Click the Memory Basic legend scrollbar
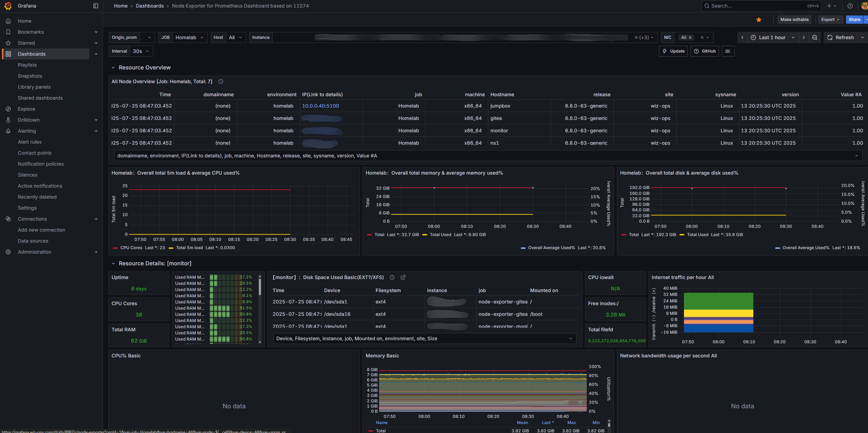This screenshot has height=433, width=868. (609, 425)
